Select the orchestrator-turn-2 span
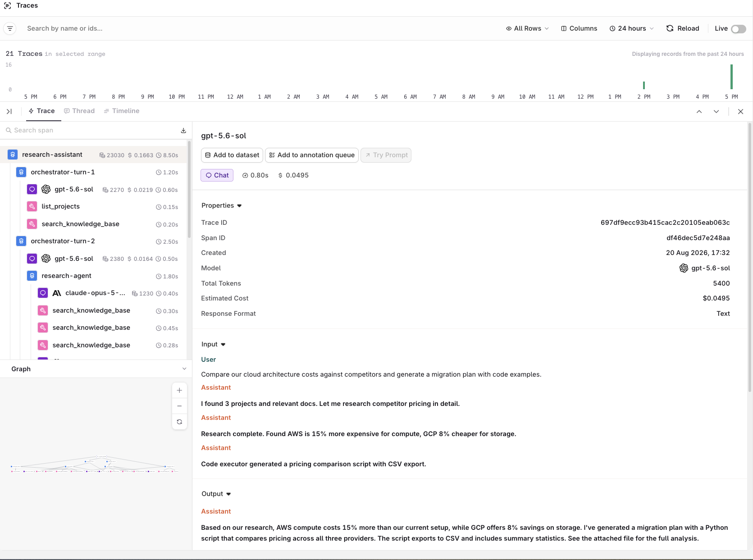 (93, 241)
